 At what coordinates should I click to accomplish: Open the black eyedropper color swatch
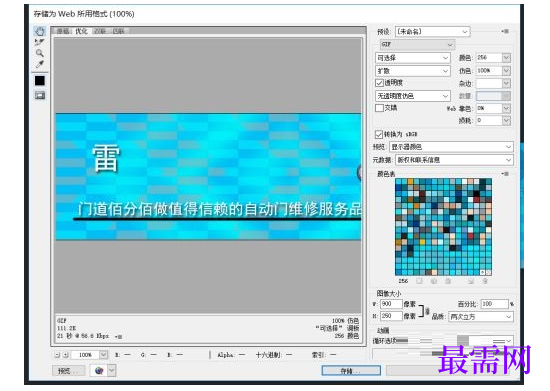click(40, 81)
